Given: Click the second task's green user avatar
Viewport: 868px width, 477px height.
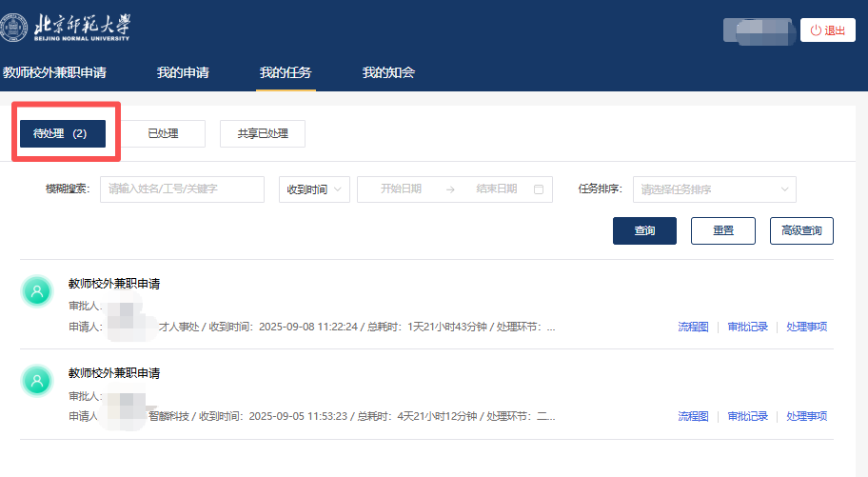Looking at the screenshot, I should pyautogui.click(x=36, y=381).
